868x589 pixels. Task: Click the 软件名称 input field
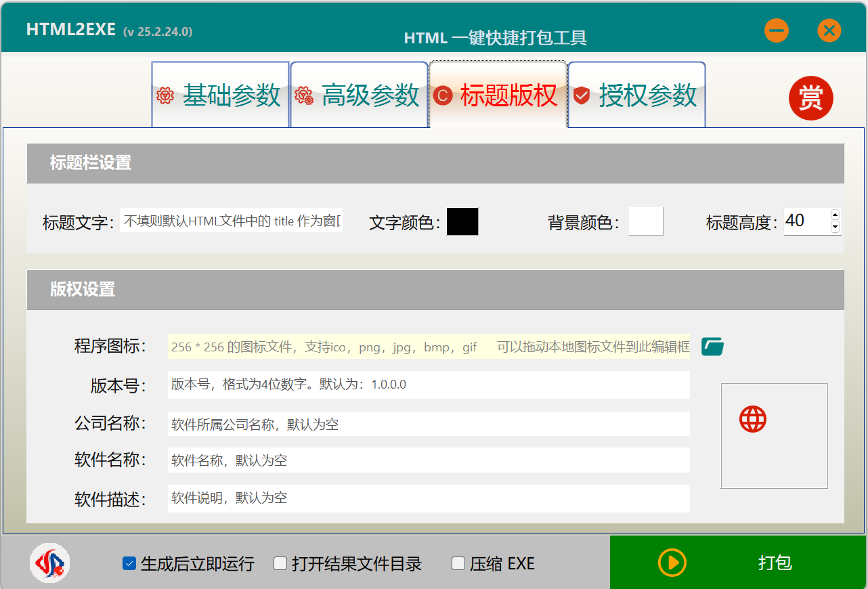tap(429, 460)
